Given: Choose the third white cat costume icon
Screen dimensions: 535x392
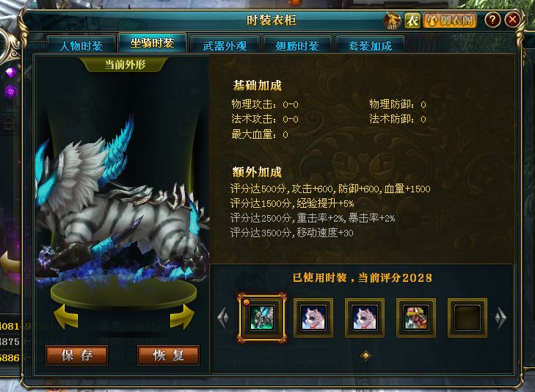Looking at the screenshot, I should pyautogui.click(x=365, y=318).
